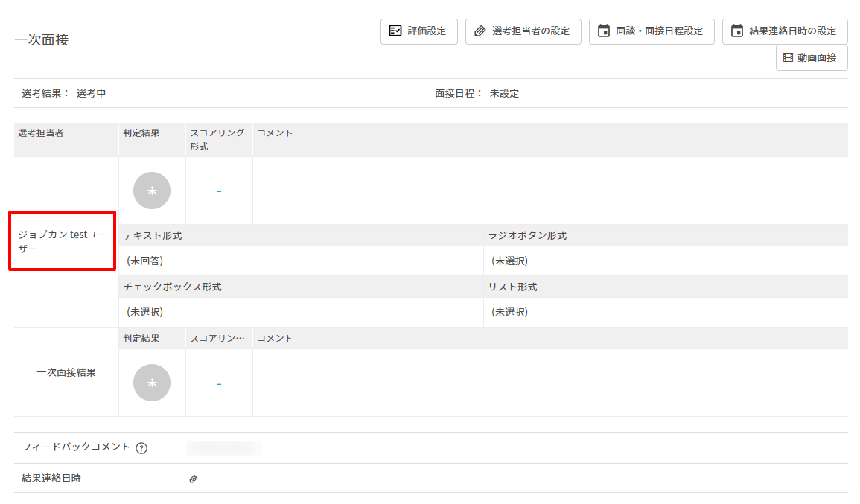Click (未選択) under チェックボックス形式

[145, 312]
